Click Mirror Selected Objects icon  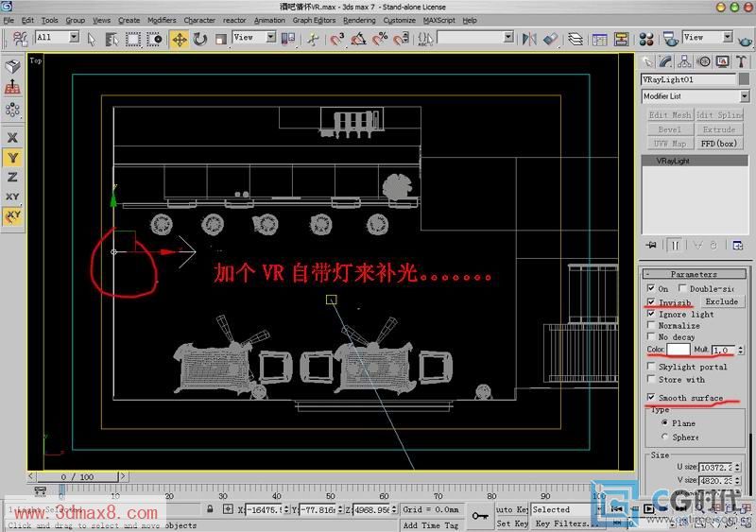click(529, 39)
